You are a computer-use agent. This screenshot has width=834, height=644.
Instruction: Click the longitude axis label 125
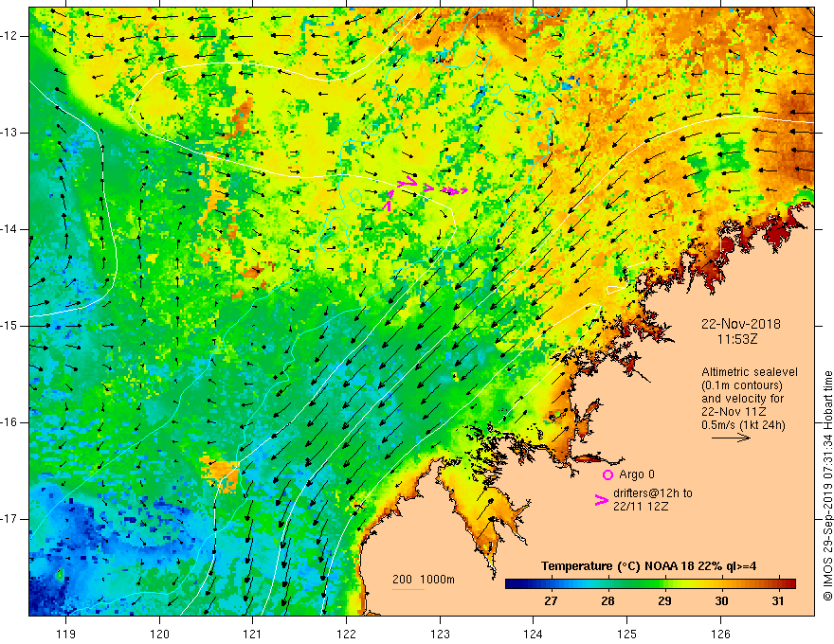click(x=627, y=634)
